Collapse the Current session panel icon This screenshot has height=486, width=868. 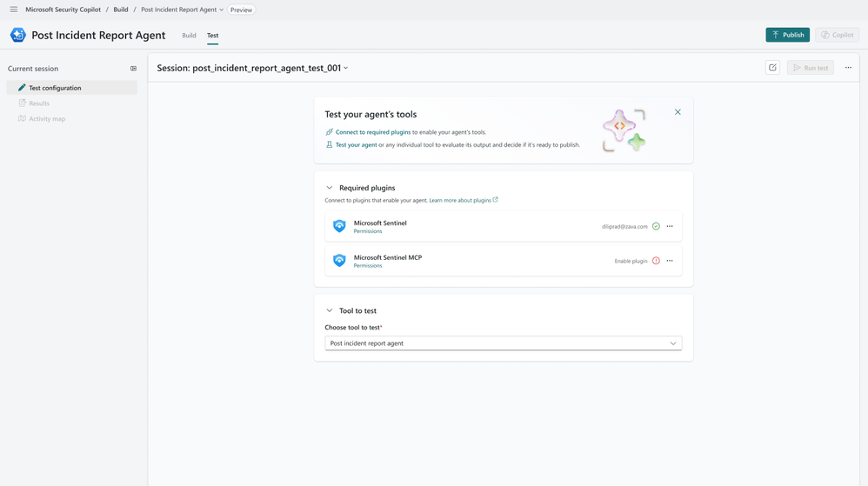(133, 69)
